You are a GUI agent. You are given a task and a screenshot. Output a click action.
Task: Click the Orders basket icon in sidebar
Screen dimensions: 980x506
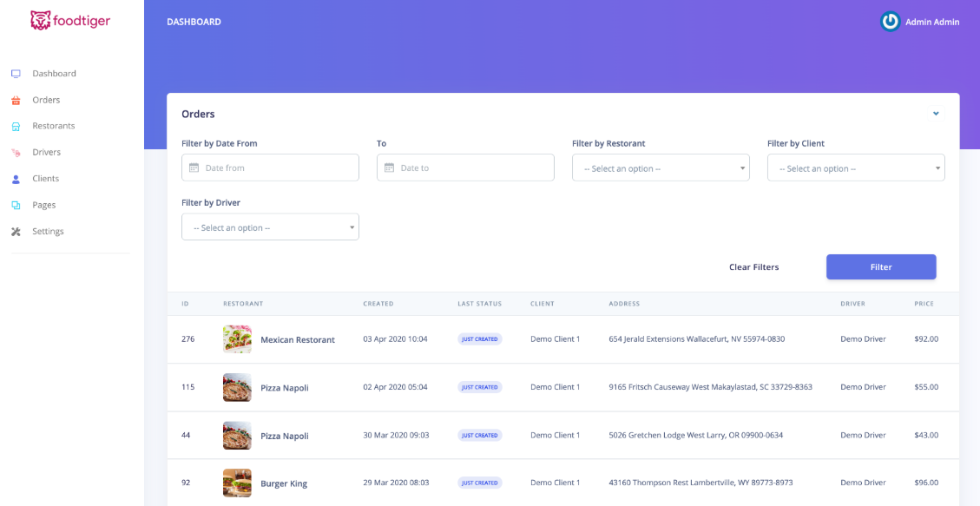(16, 101)
